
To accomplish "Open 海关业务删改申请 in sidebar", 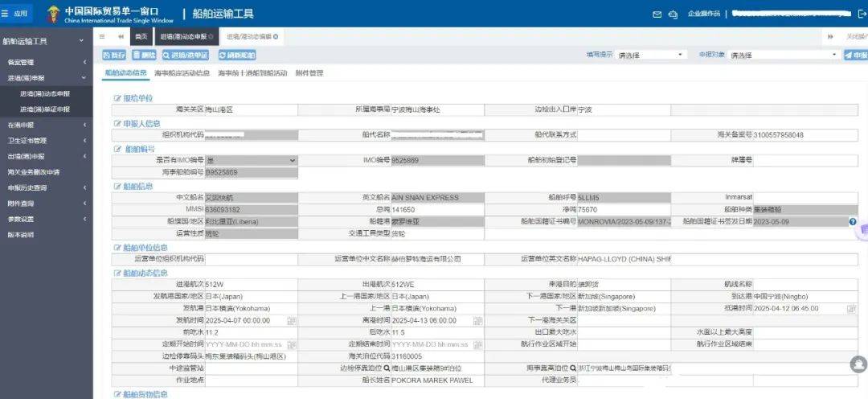I will [33, 172].
